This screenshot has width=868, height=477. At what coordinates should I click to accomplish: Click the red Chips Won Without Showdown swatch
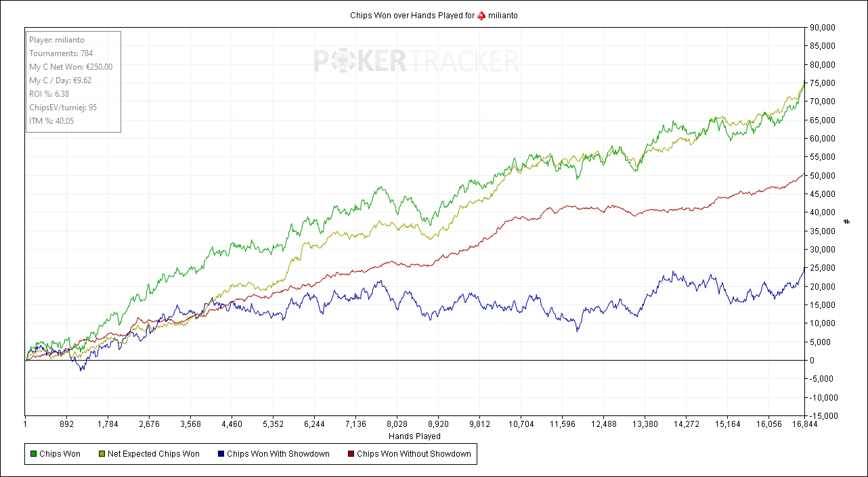coord(350,454)
